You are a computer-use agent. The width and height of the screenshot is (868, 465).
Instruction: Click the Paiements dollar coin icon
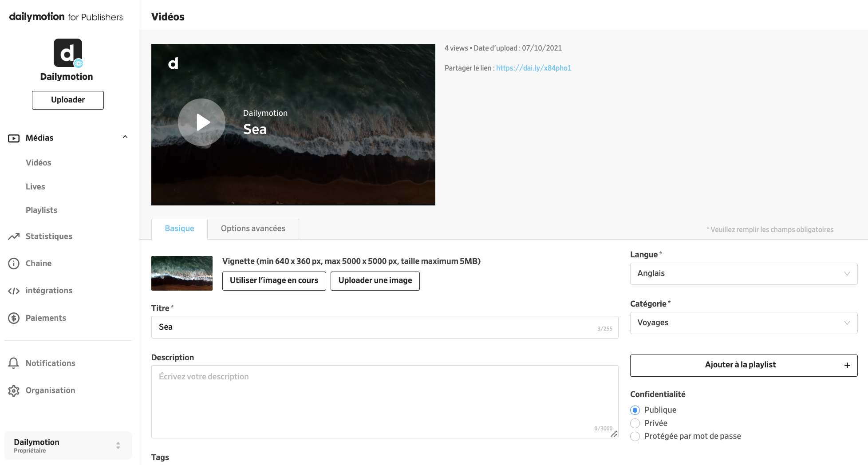(x=14, y=318)
